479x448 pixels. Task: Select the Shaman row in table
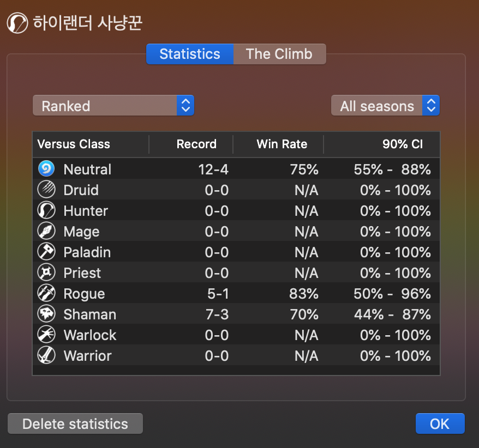tap(236, 314)
